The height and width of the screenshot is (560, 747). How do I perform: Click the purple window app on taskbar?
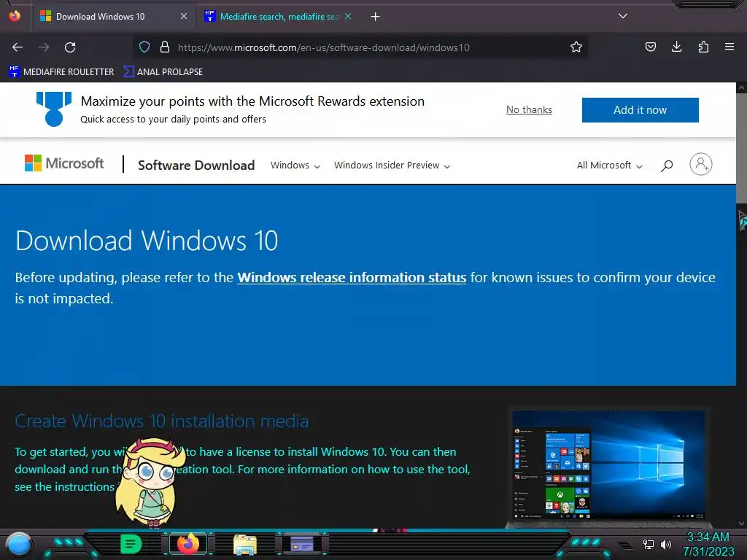coord(302,543)
